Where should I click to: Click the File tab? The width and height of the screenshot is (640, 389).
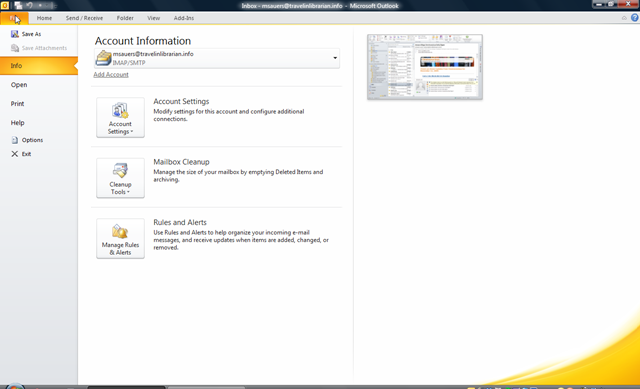coord(14,18)
